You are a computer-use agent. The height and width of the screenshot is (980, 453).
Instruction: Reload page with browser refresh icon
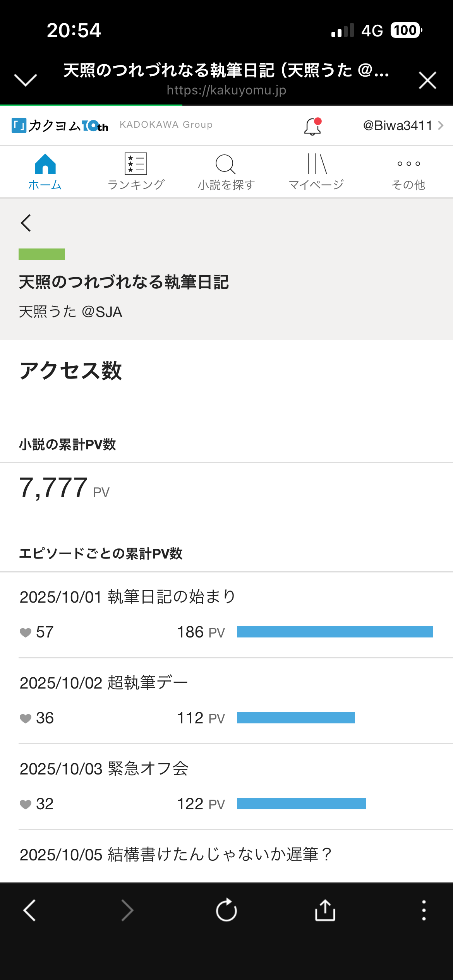226,910
